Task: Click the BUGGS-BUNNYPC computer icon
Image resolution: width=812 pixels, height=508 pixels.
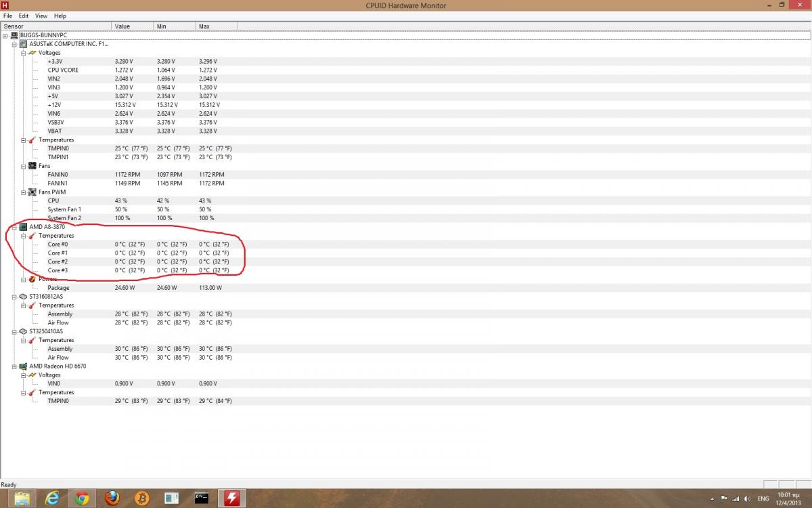Action: tap(14, 35)
